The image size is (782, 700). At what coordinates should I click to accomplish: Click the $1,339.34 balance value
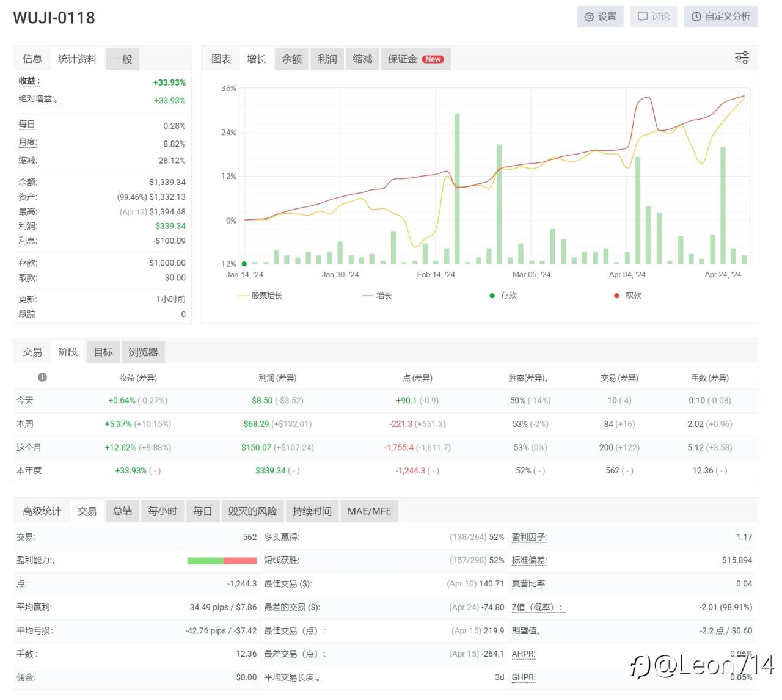167,182
